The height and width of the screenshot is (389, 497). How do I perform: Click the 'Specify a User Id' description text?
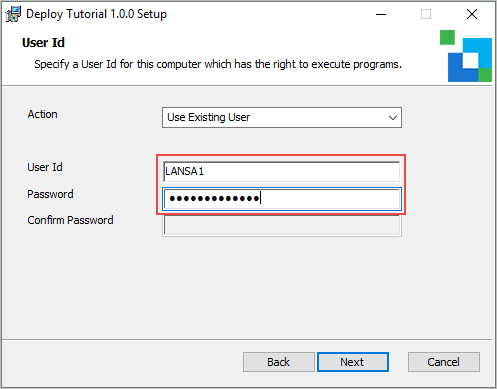(218, 64)
